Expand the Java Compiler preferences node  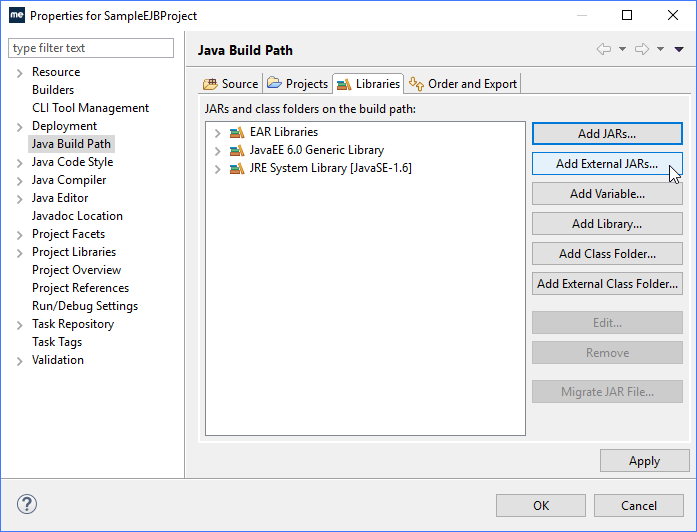pyautogui.click(x=19, y=180)
